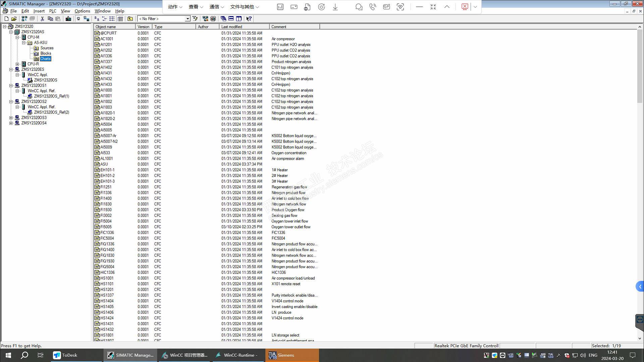Click the ToDesk side panel arrow
This screenshot has width=644, height=362.
coord(640,287)
